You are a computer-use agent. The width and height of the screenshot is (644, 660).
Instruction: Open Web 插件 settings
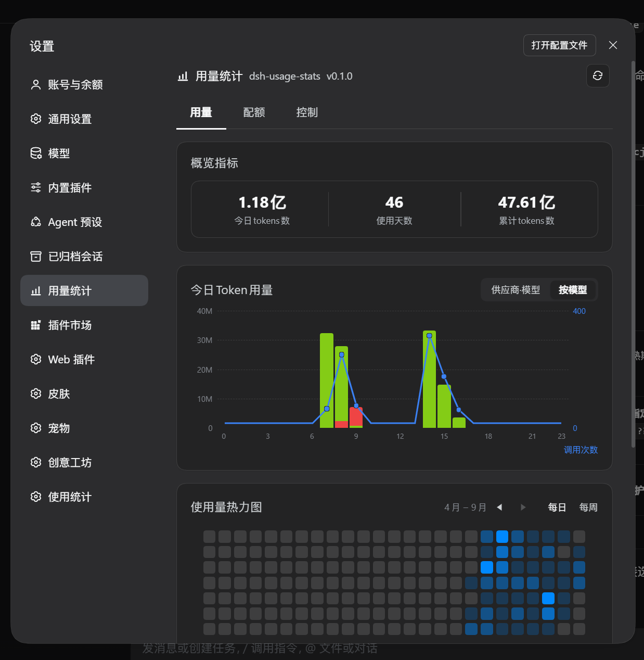84,360
